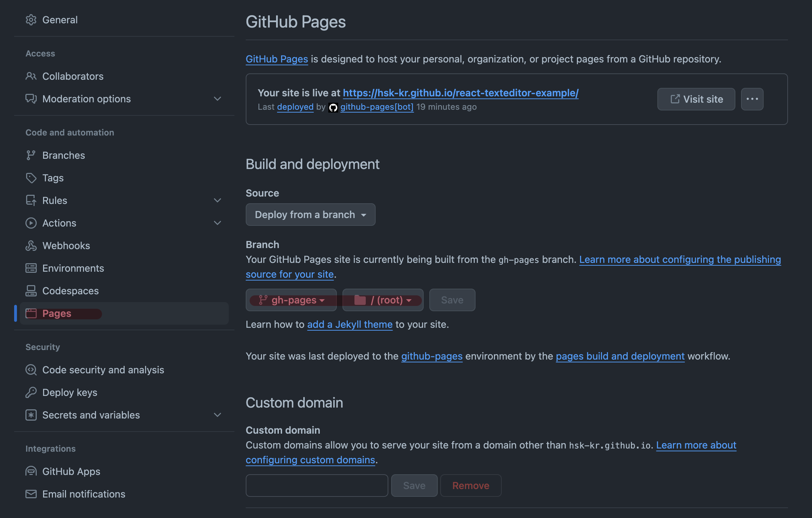Screen dimensions: 812x518
Task: Click the custom domain text field
Action: 317,486
